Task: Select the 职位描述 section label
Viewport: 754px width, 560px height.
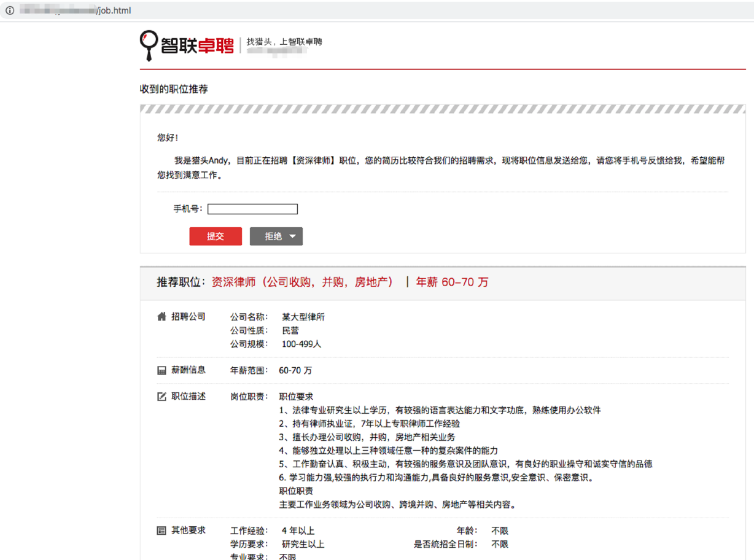Action: [x=189, y=397]
